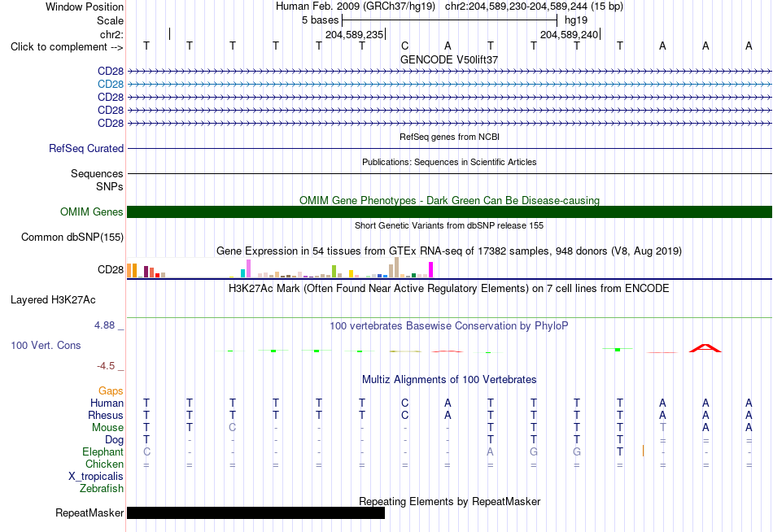Open the GTEx Gene Expression track title
The image size is (773, 532).
point(449,251)
